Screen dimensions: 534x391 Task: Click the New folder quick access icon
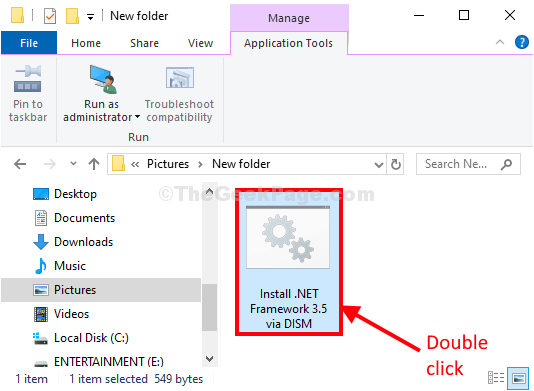72,16
